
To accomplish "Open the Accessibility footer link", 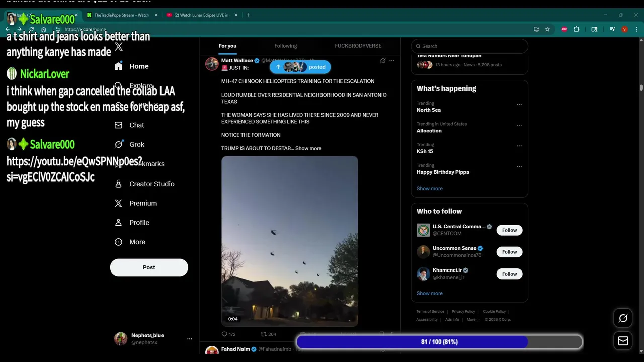I will (x=427, y=320).
